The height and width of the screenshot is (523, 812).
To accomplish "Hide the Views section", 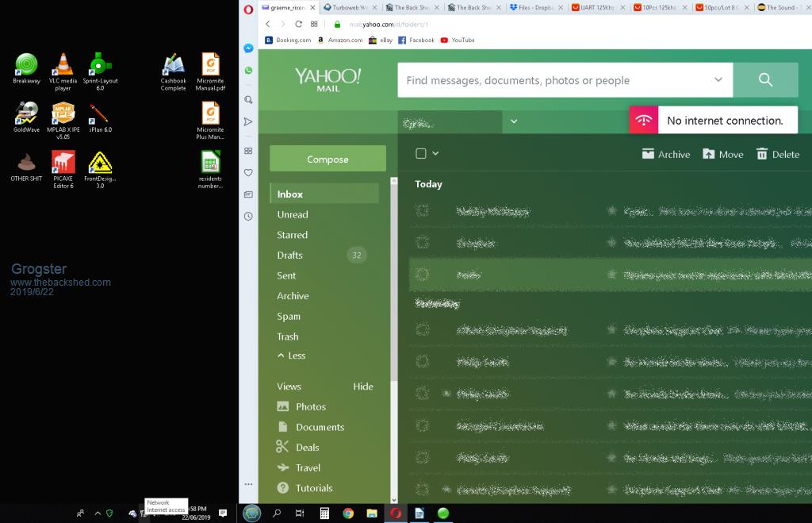I will coord(362,386).
